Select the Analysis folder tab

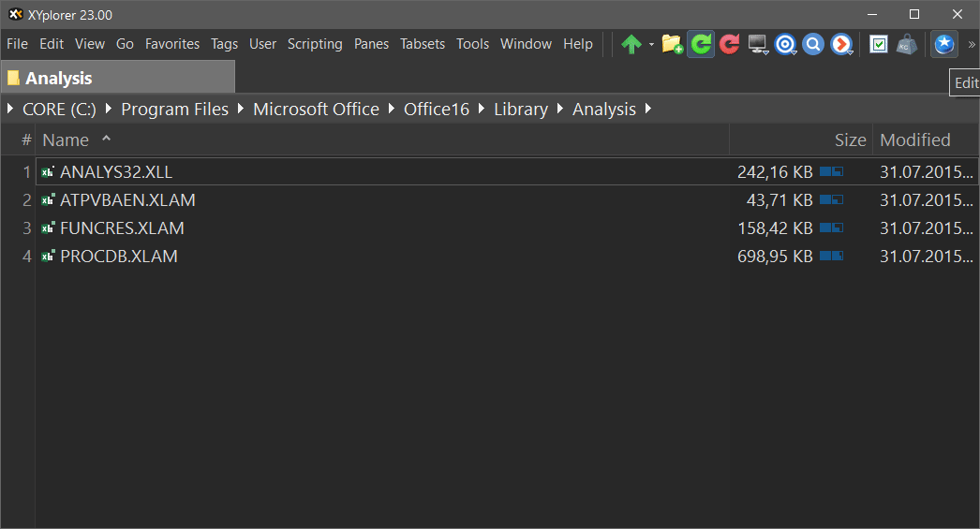(x=118, y=78)
